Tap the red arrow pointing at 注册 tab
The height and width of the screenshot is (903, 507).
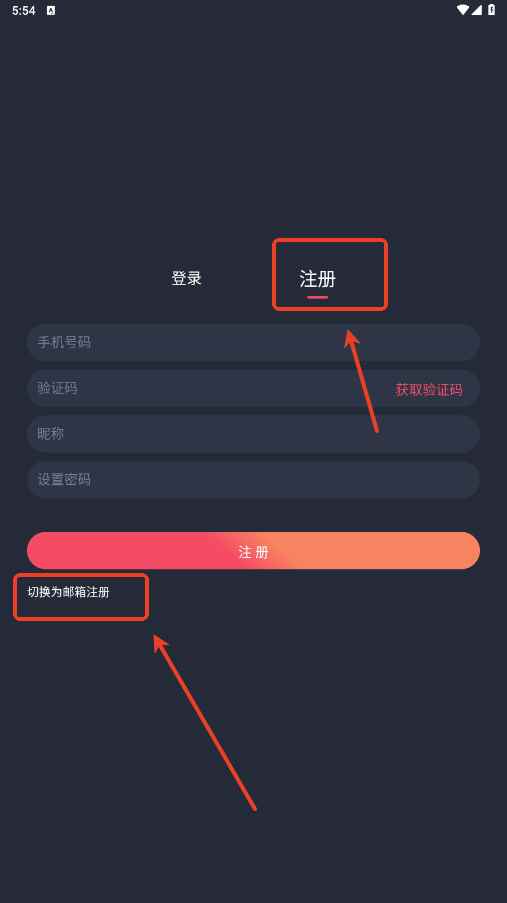362,380
